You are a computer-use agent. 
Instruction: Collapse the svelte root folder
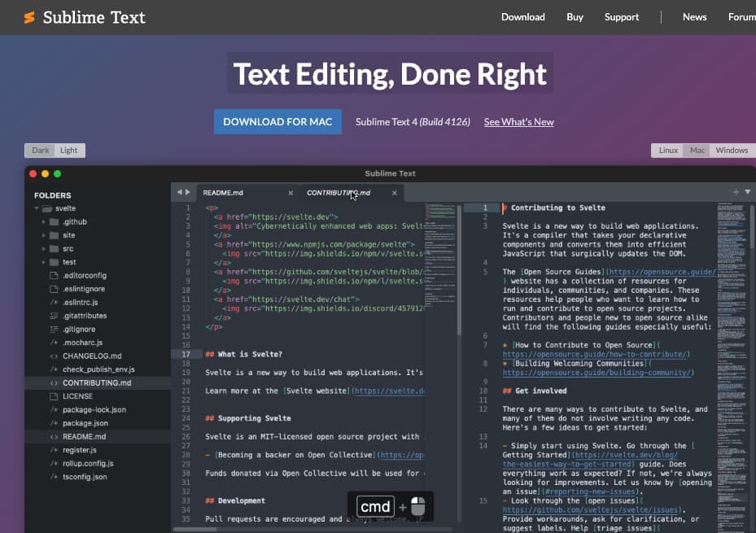[x=37, y=209]
